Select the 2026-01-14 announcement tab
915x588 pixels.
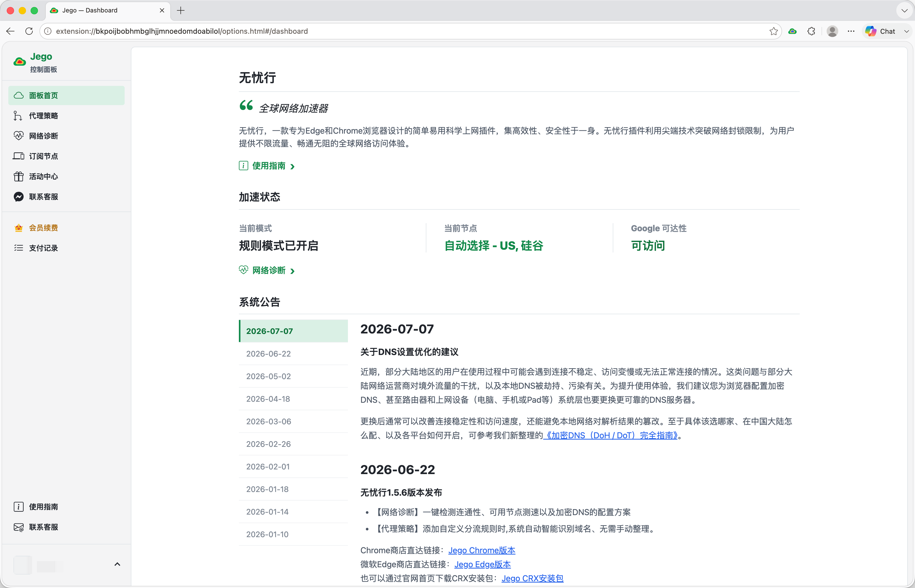point(293,512)
